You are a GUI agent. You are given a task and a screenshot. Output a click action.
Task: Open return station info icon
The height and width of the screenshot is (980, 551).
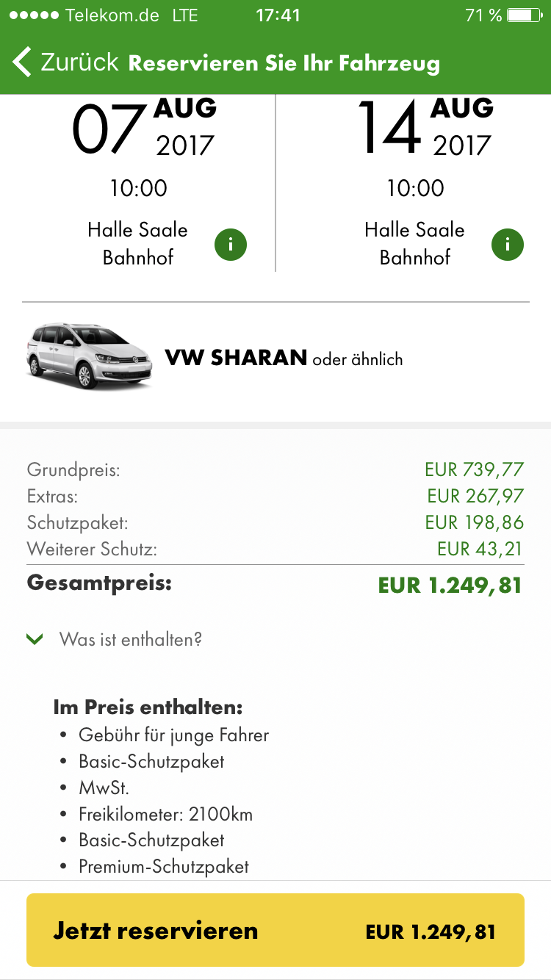click(x=508, y=245)
